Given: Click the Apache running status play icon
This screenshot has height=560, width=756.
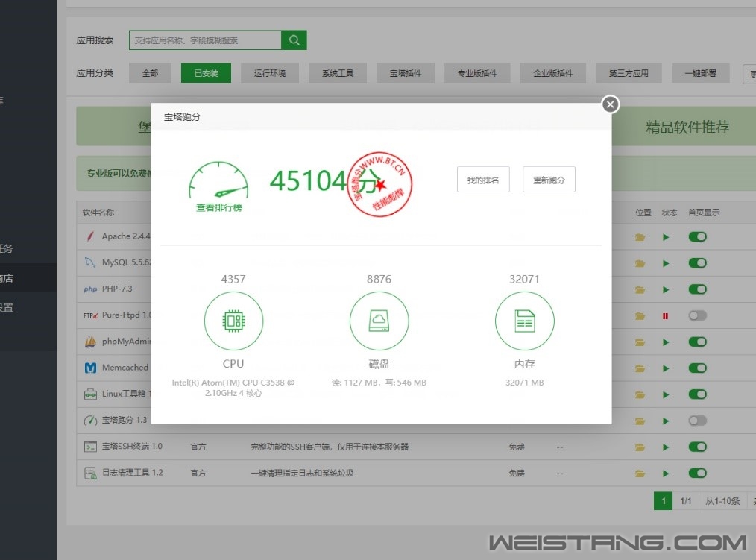Looking at the screenshot, I should tap(666, 237).
